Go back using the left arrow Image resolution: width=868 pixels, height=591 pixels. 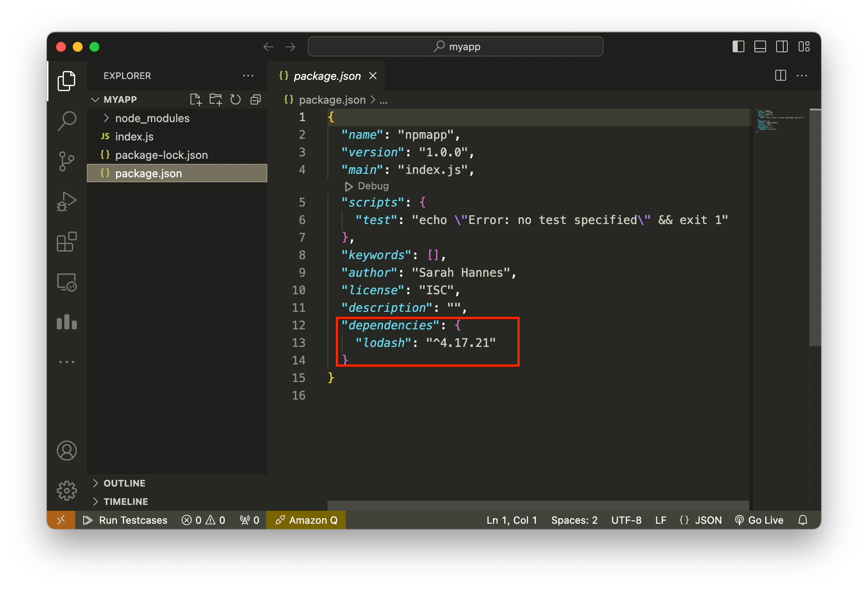click(269, 47)
